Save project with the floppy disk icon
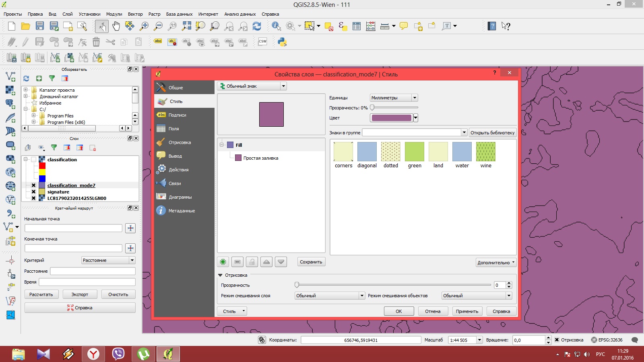Screen dimensions: 644x362 pyautogui.click(x=40, y=26)
